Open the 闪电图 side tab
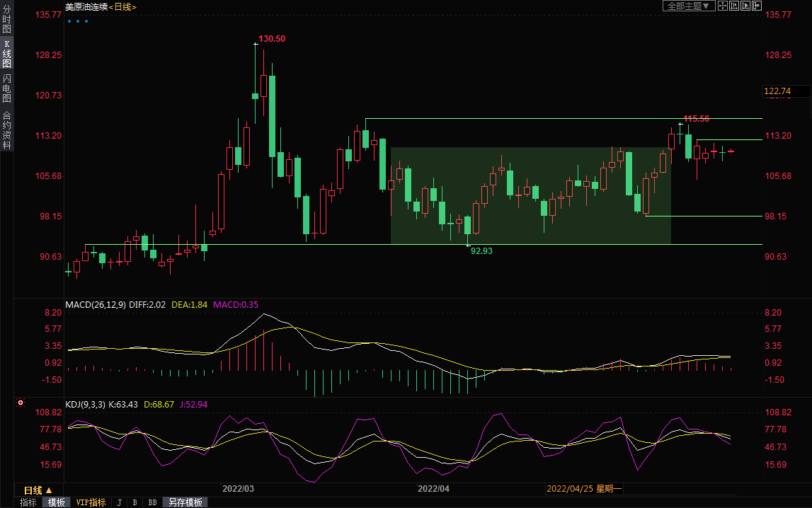 [x=6, y=88]
